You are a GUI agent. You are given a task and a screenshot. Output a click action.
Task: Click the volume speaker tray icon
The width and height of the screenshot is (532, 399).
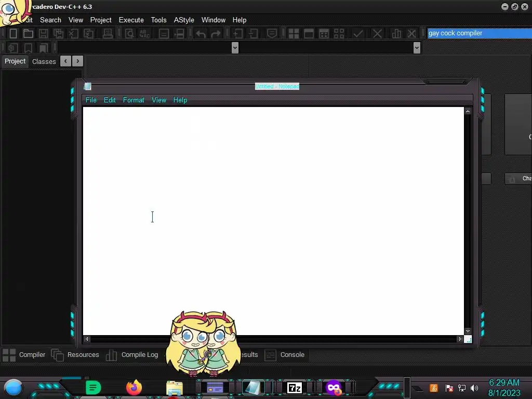(474, 388)
